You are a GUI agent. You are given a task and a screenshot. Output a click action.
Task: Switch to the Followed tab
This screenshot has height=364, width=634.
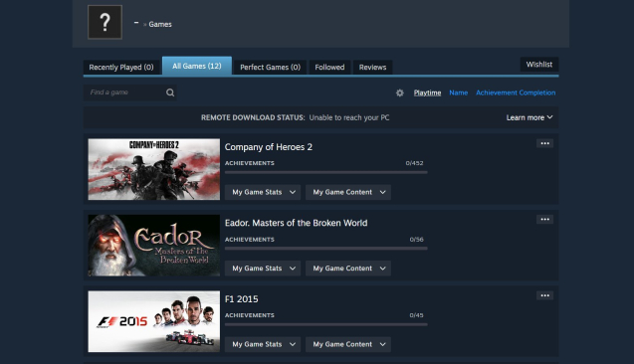tap(329, 67)
